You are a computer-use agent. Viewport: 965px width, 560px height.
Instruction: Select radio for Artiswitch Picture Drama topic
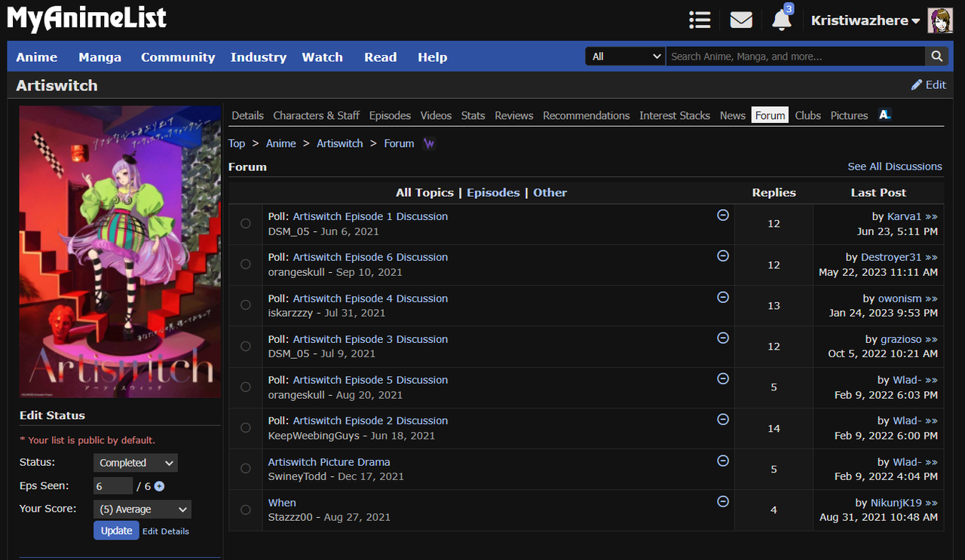[246, 469]
